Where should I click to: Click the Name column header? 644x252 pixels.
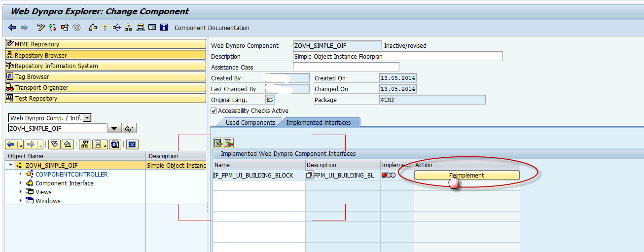click(x=259, y=165)
